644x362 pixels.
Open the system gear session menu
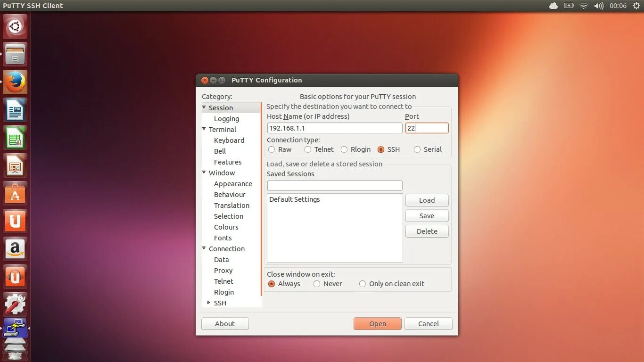[x=636, y=6]
